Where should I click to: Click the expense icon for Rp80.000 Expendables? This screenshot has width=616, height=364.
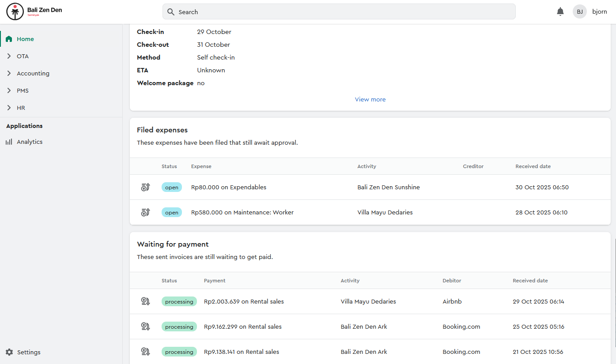146,187
